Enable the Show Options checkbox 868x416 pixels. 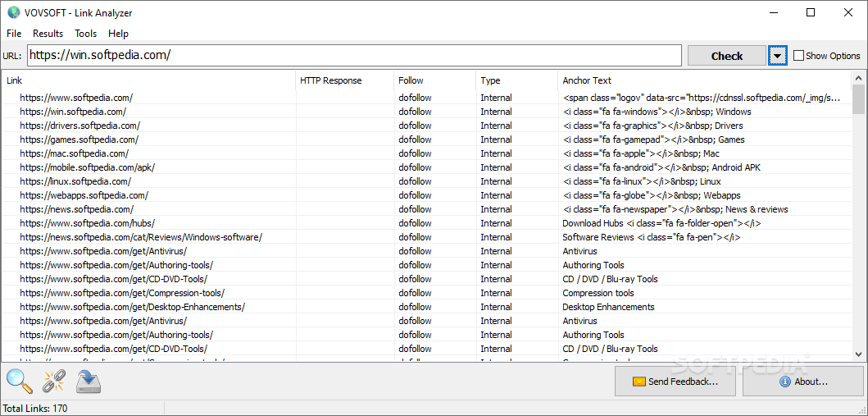coord(798,56)
